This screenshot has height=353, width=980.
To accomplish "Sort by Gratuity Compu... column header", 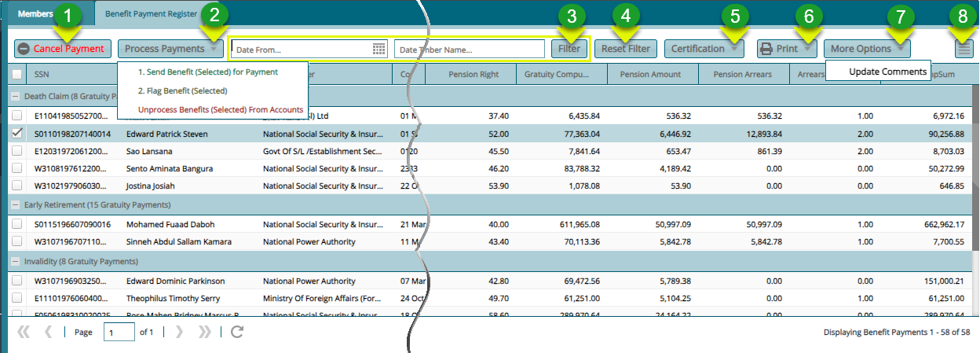I will click(561, 75).
